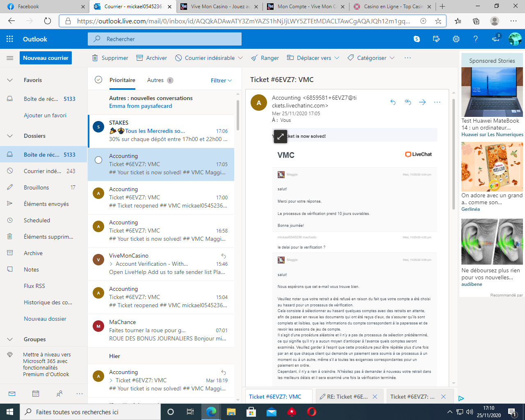Open File Explorer from the taskbar

pyautogui.click(x=231, y=412)
